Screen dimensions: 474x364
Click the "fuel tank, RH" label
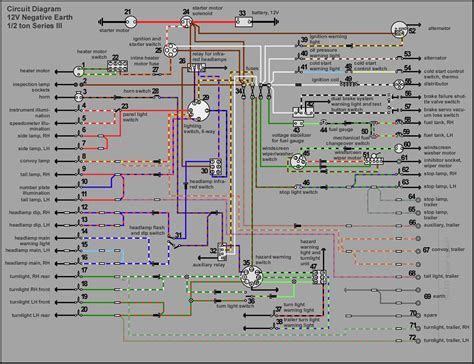coord(439,122)
